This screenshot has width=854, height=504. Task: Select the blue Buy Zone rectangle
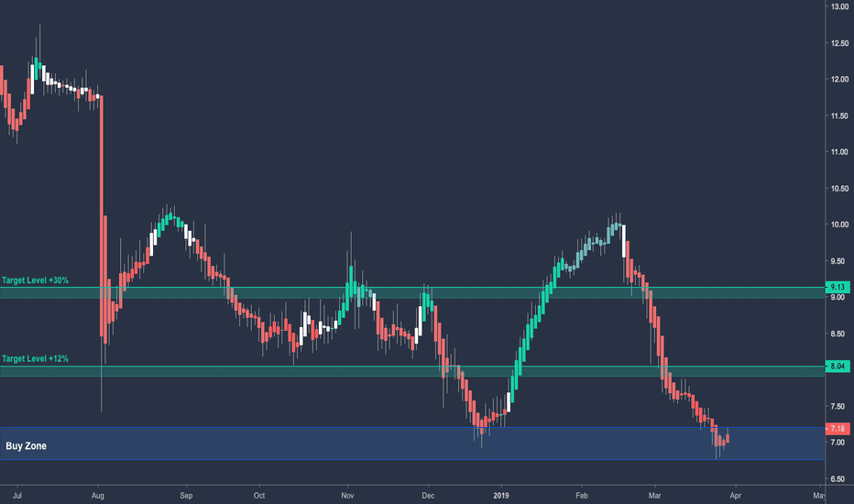(x=412, y=444)
